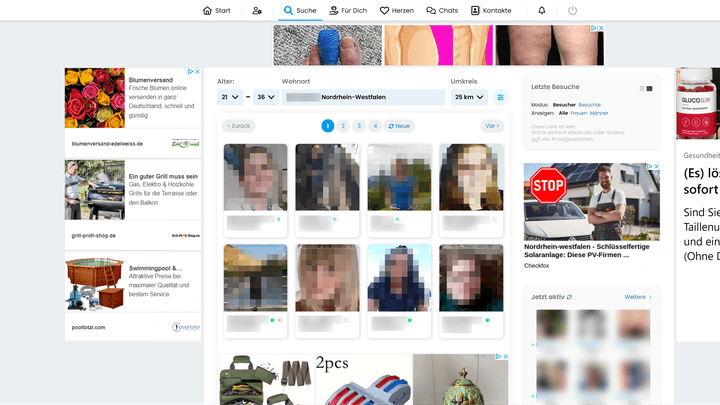Open the maximum age dropdown
This screenshot has height=405, width=720.
266,97
